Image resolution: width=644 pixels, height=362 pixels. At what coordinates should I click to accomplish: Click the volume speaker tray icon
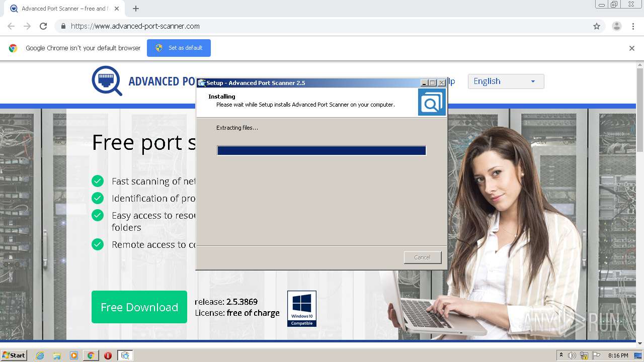(572, 355)
